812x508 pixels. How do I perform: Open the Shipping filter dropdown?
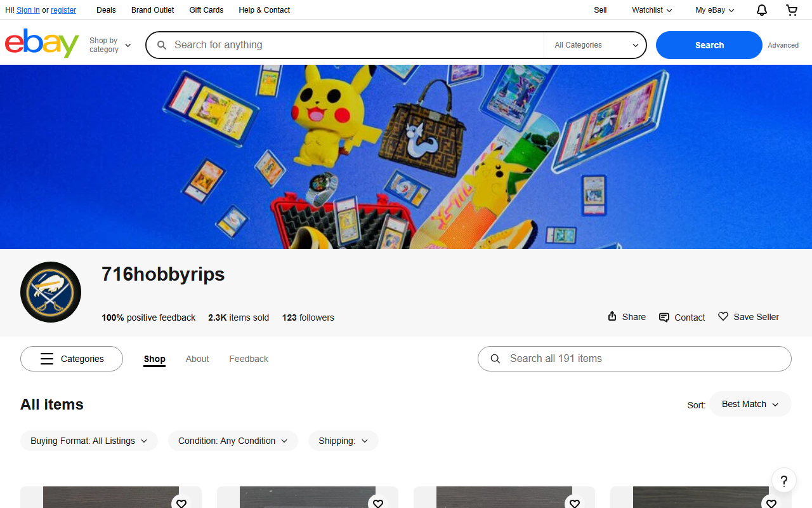(x=343, y=441)
